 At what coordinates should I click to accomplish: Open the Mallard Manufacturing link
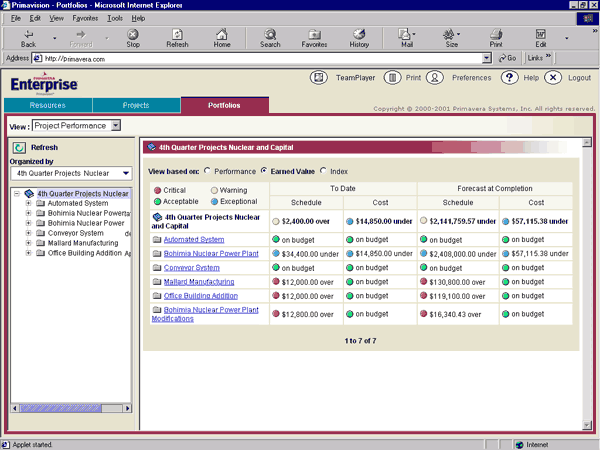(x=199, y=282)
